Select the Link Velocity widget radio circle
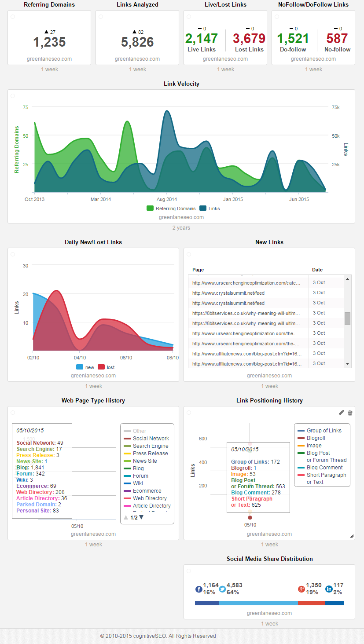Screen dimensions: 364x644 [x=13, y=96]
